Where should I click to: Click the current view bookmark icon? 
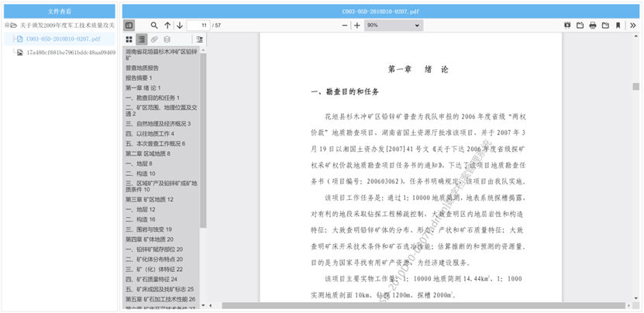pos(618,26)
